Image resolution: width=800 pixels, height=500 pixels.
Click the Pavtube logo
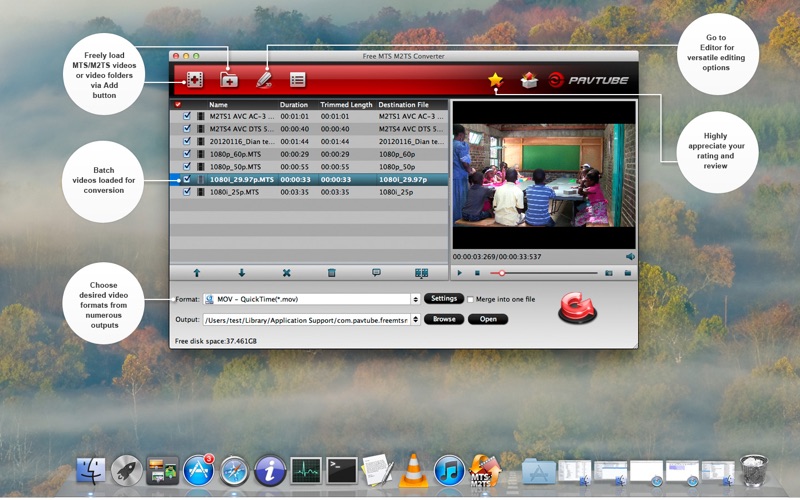tap(588, 80)
